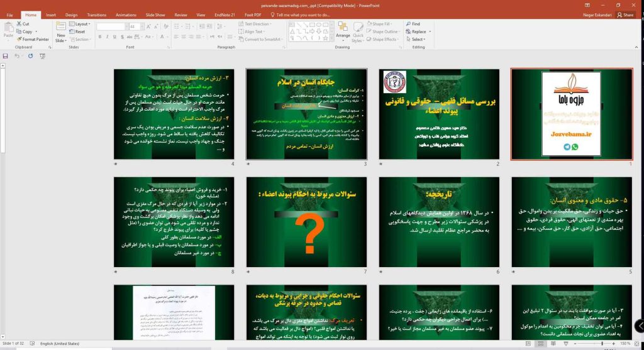The width and height of the screenshot is (644, 350).
Task: Switch to the Design tab
Action: coord(71,15)
